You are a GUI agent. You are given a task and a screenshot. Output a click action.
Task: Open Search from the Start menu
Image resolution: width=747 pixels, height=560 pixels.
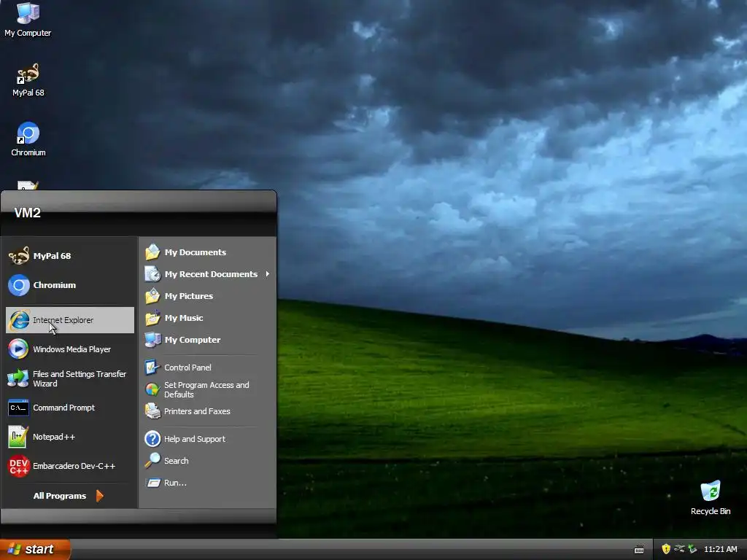click(207, 461)
